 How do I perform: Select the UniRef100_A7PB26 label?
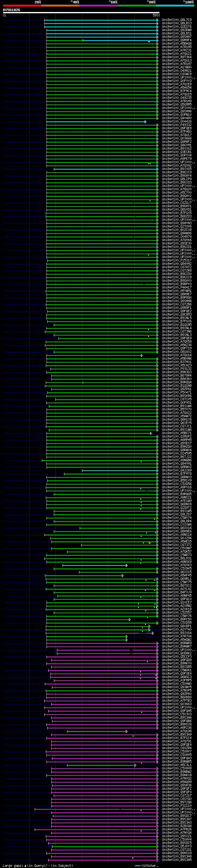coord(177,829)
